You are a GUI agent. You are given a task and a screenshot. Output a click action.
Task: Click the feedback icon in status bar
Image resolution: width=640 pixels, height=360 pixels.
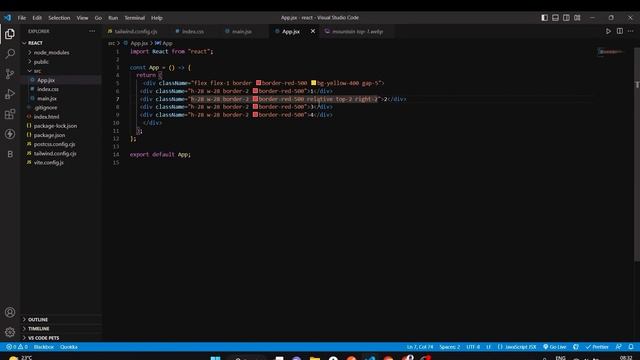click(619, 347)
